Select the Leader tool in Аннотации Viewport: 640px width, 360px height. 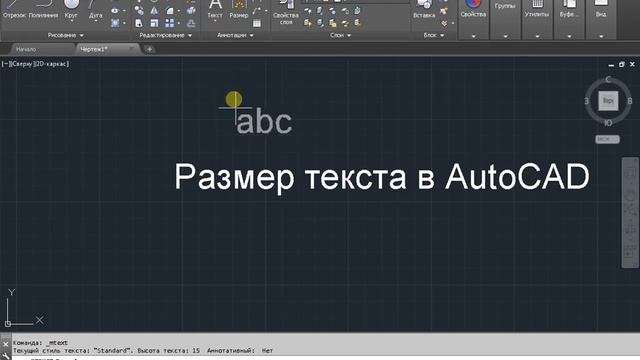[256, 11]
